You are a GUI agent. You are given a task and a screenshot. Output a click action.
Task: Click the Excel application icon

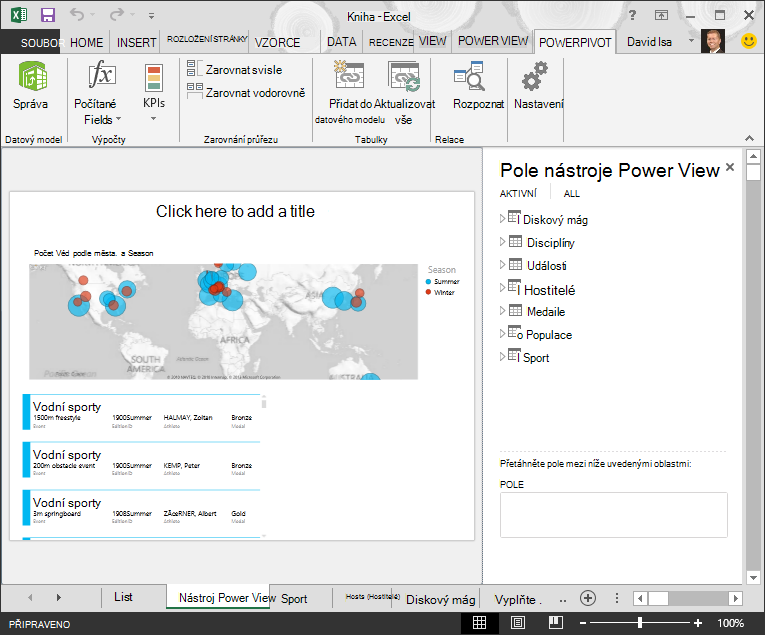tap(19, 15)
